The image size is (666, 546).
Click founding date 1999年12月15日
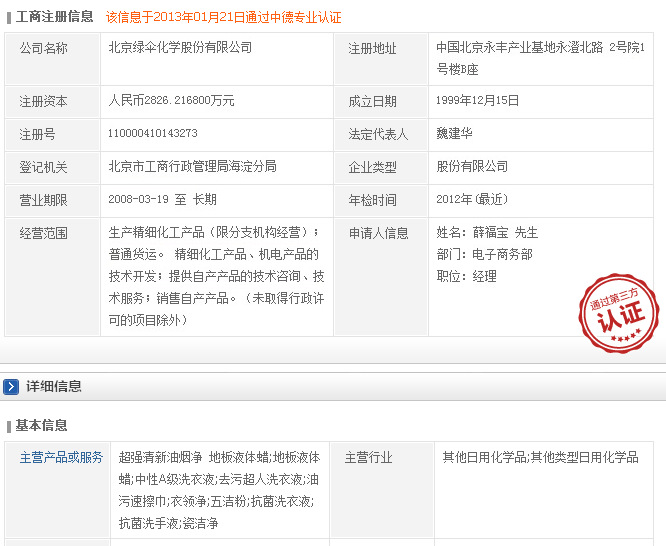coord(477,100)
